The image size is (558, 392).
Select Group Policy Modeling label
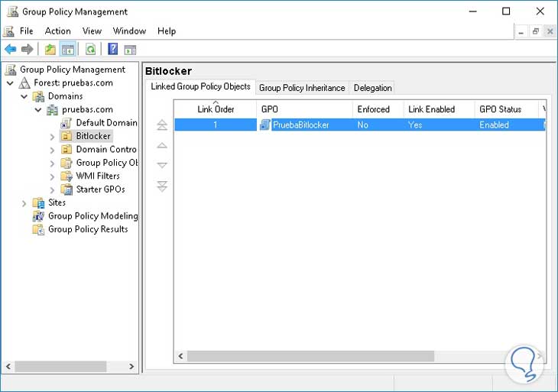tap(93, 216)
